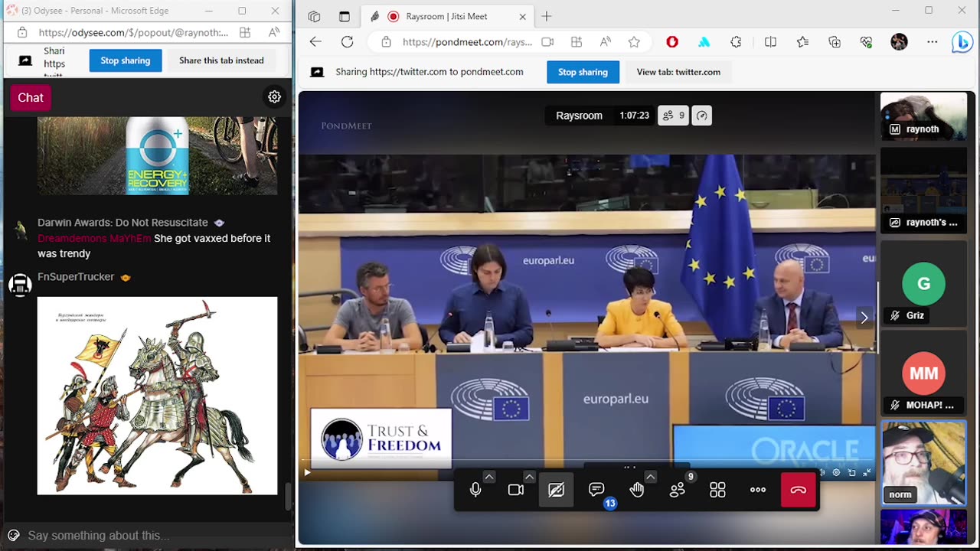Open a new tab in Edge
The width and height of the screenshot is (980, 551).
546,16
